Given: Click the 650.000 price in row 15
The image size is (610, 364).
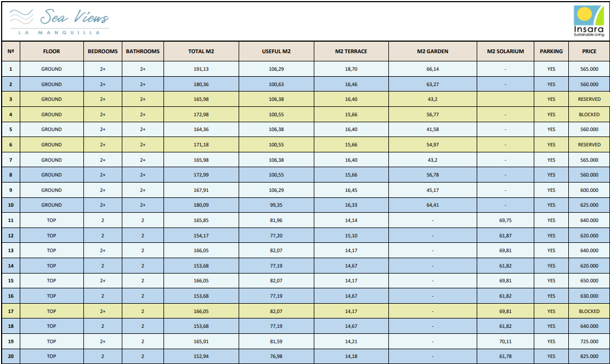Looking at the screenshot, I should click(589, 281).
